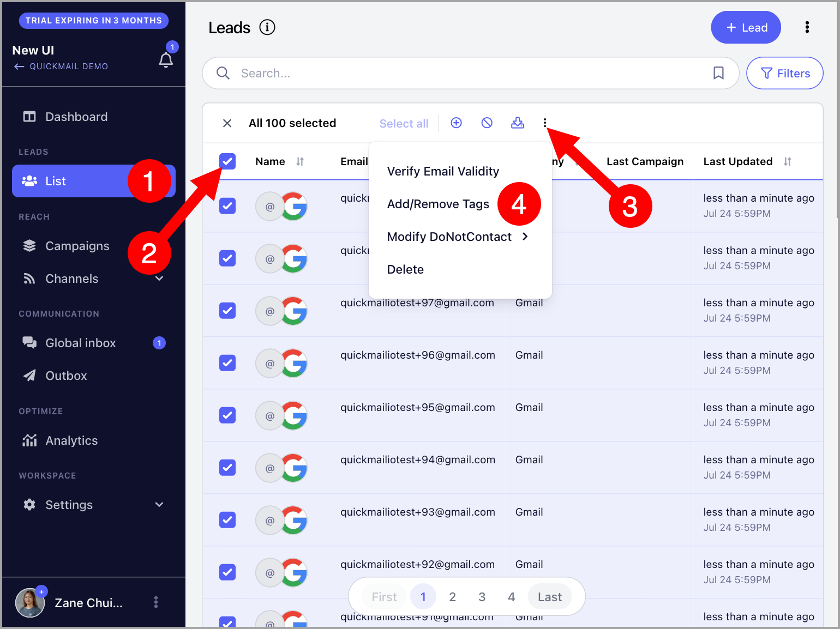Toggle the select-all header checkbox
Viewport: 840px width, 629px height.
[x=227, y=161]
